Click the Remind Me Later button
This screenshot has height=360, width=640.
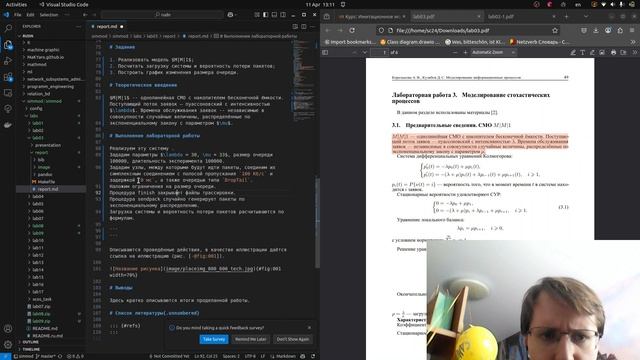[251, 339]
